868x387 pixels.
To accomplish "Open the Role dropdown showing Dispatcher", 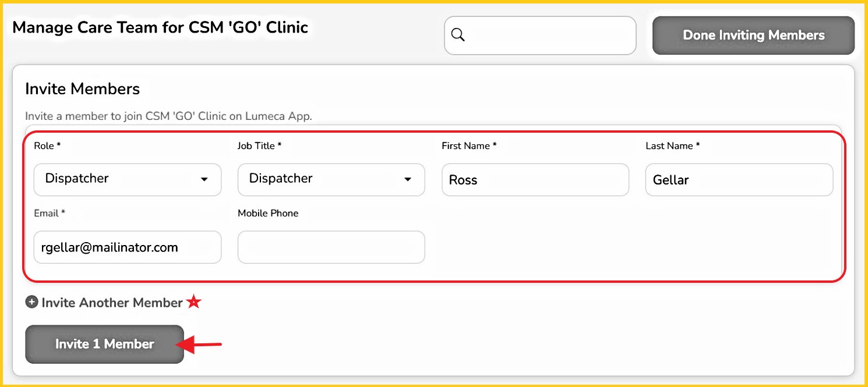I will click(x=128, y=179).
